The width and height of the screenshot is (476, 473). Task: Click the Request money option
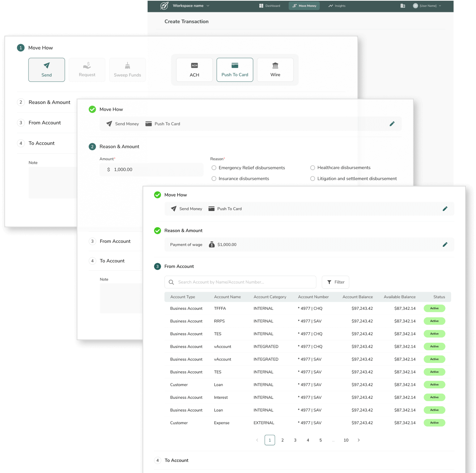pyautogui.click(x=87, y=70)
